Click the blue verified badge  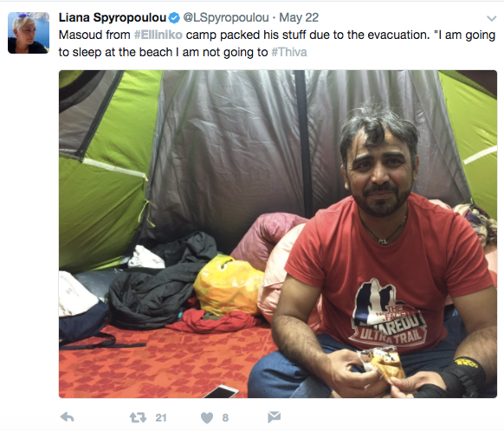click(174, 18)
